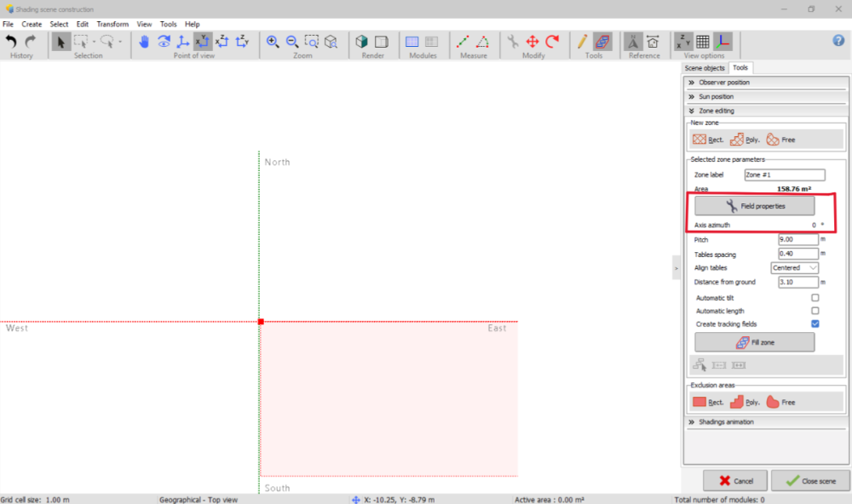
Task: Switch to the Scene objects tab
Action: coord(704,68)
